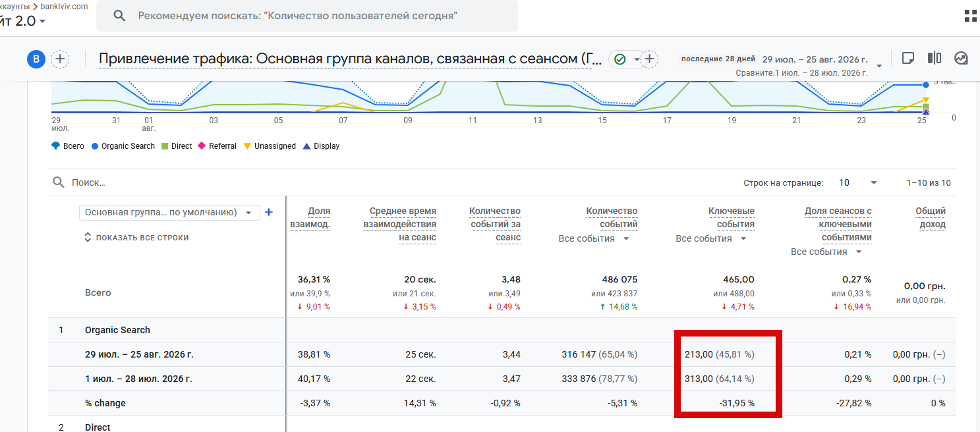Open the date range picker dropdown

879,67
